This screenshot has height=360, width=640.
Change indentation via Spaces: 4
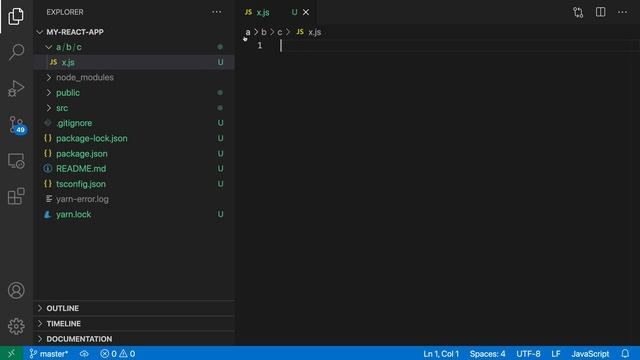487,353
